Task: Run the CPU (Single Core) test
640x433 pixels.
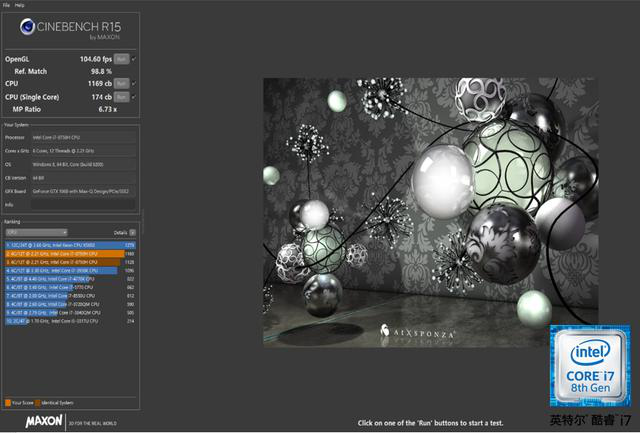Action: pos(121,97)
